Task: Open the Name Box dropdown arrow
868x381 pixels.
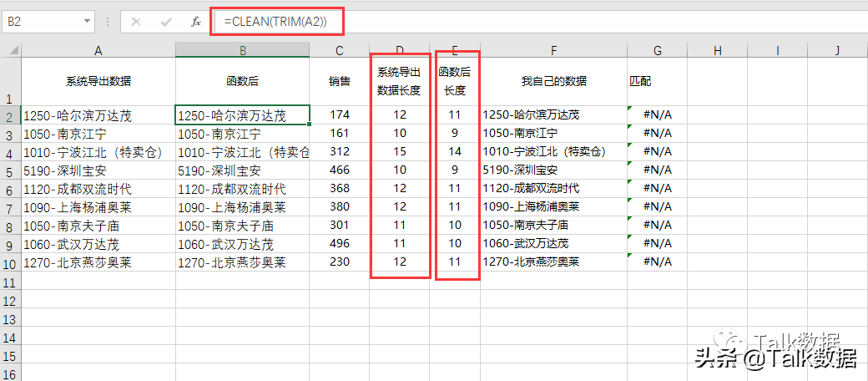Action: point(86,23)
